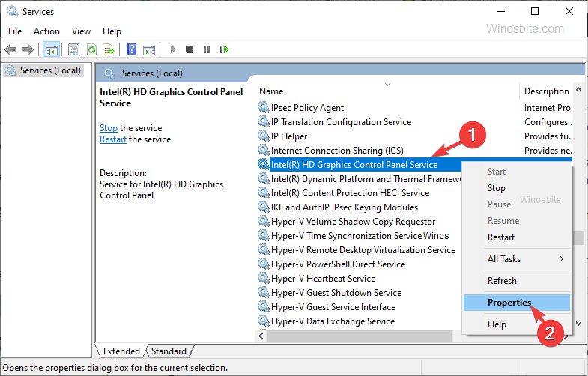
Task: Toggle Show/Hide Action Pane icon
Action: [149, 49]
